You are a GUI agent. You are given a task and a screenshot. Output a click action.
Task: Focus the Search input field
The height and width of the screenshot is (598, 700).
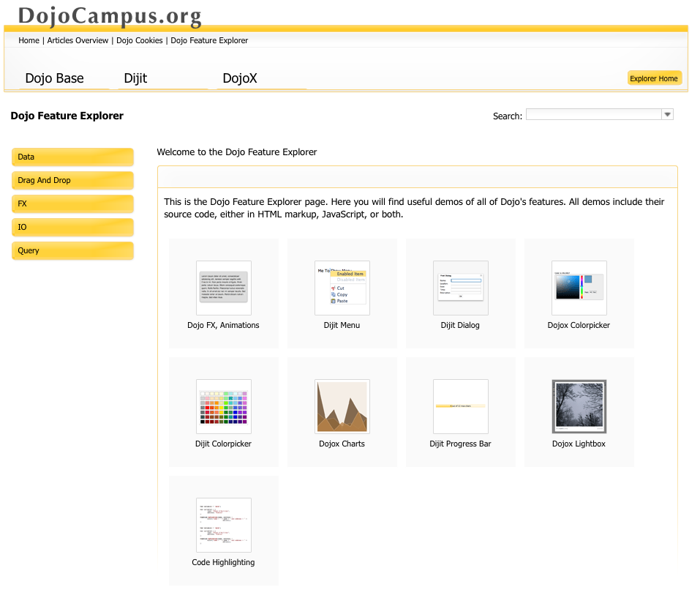point(594,114)
